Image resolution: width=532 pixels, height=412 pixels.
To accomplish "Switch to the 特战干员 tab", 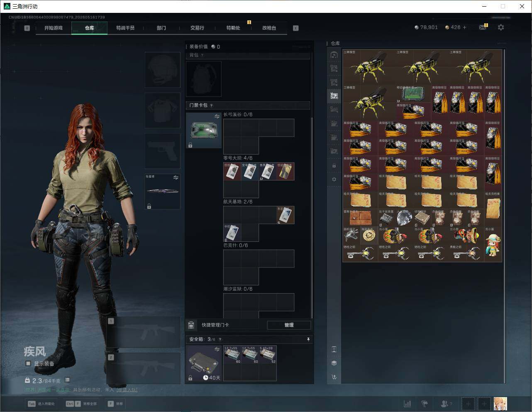I will point(125,28).
